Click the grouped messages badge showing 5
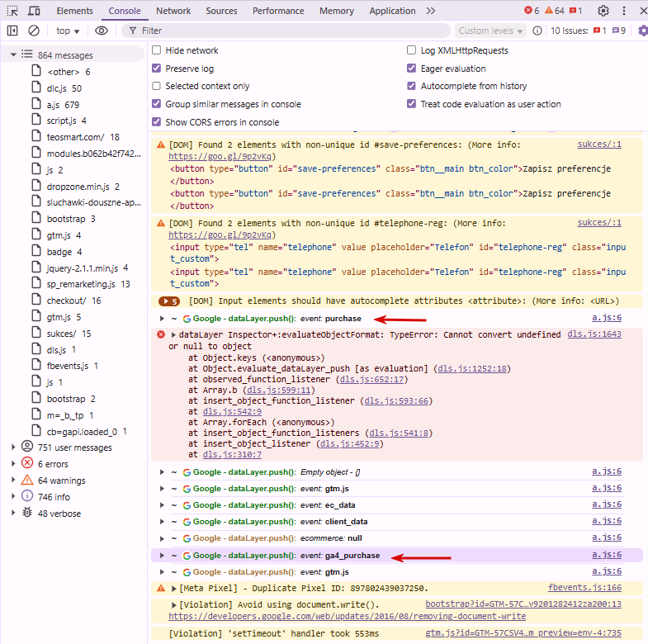 169,301
